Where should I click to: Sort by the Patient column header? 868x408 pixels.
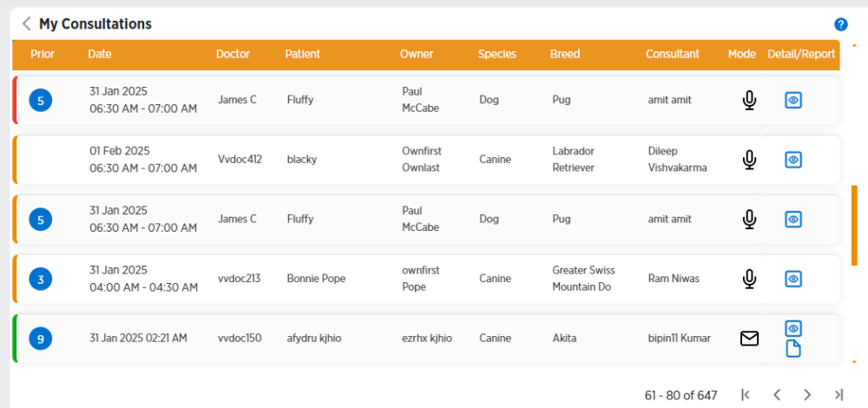303,54
